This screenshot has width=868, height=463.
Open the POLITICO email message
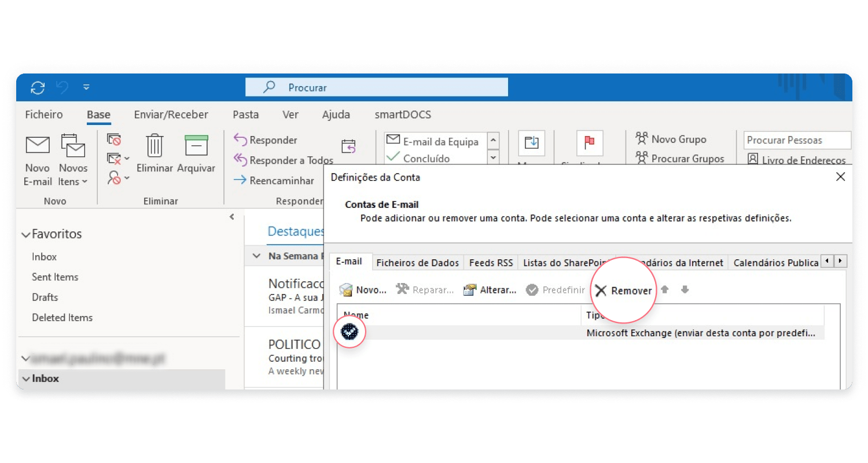pyautogui.click(x=285, y=358)
